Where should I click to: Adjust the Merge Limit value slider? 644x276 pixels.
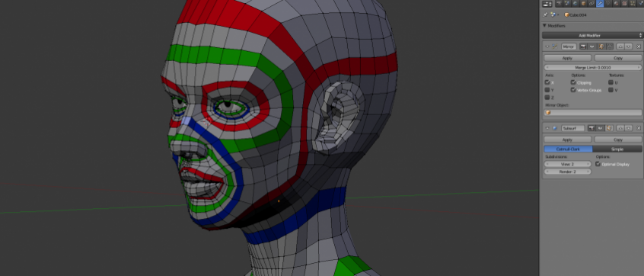[593, 67]
